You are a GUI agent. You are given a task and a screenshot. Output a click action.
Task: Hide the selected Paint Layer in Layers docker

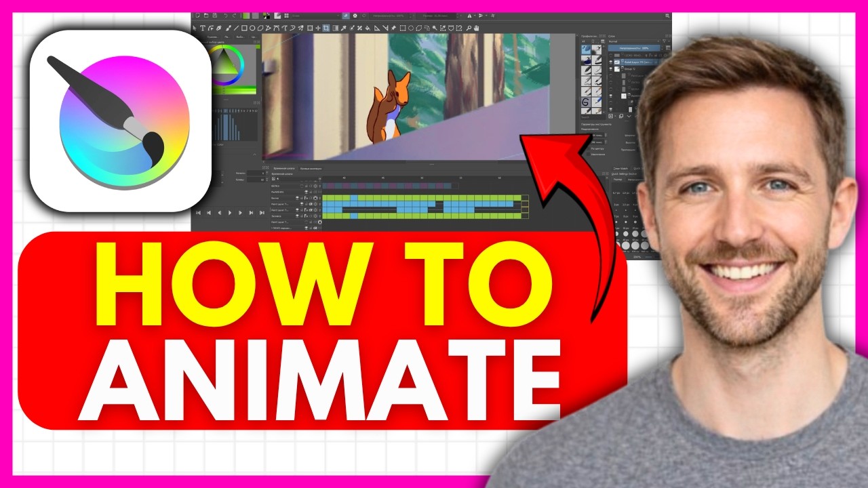tap(610, 62)
